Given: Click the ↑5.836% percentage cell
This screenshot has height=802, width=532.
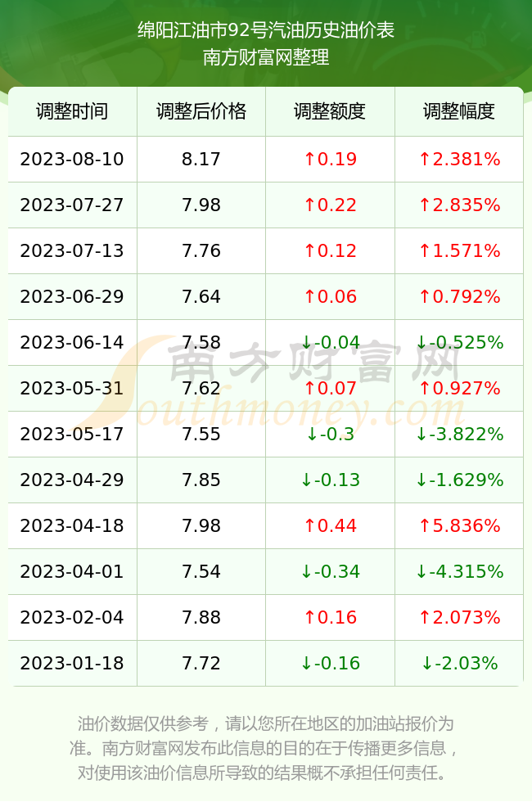Looking at the screenshot, I should [459, 525].
